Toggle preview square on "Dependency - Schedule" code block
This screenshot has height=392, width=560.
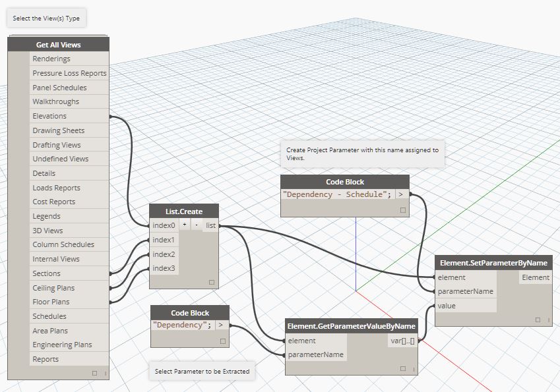pyautogui.click(x=403, y=210)
